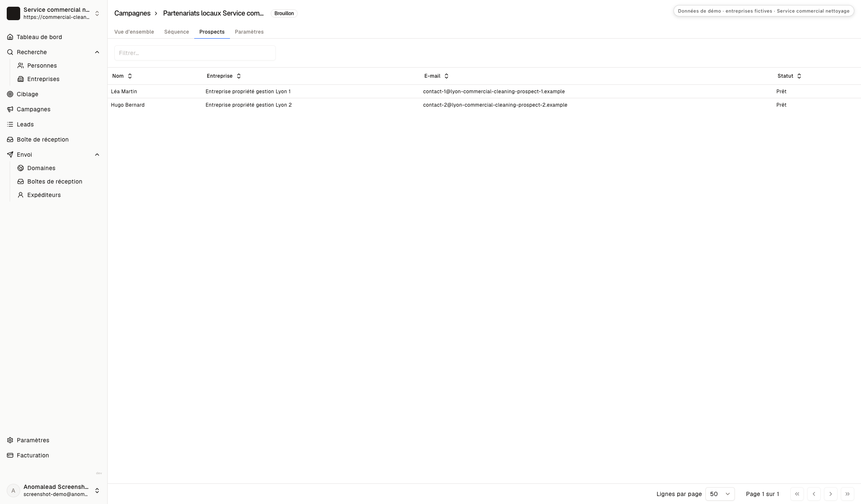Click the Facturation credit card icon
861x504 pixels.
click(x=10, y=455)
